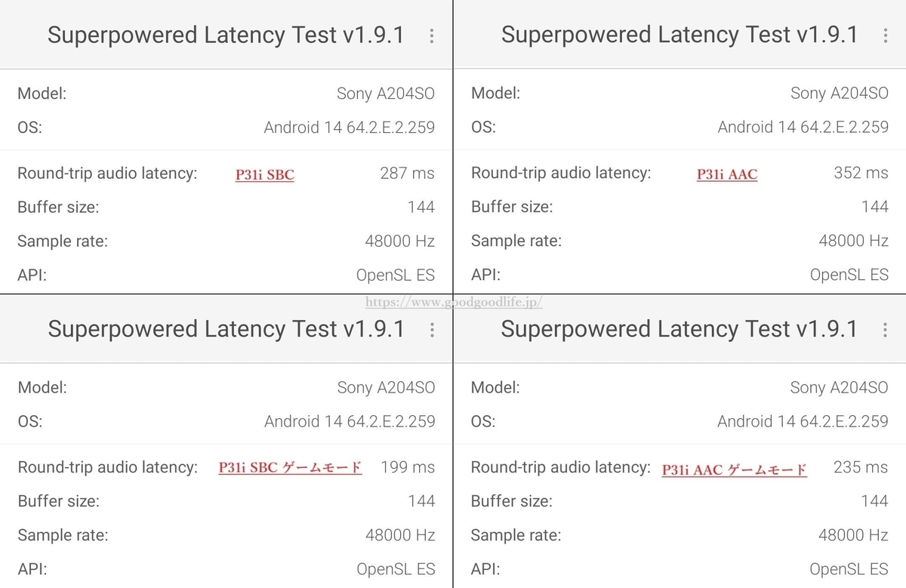Select the 235 ms latency value
The width and height of the screenshot is (906, 588).
[x=861, y=467]
